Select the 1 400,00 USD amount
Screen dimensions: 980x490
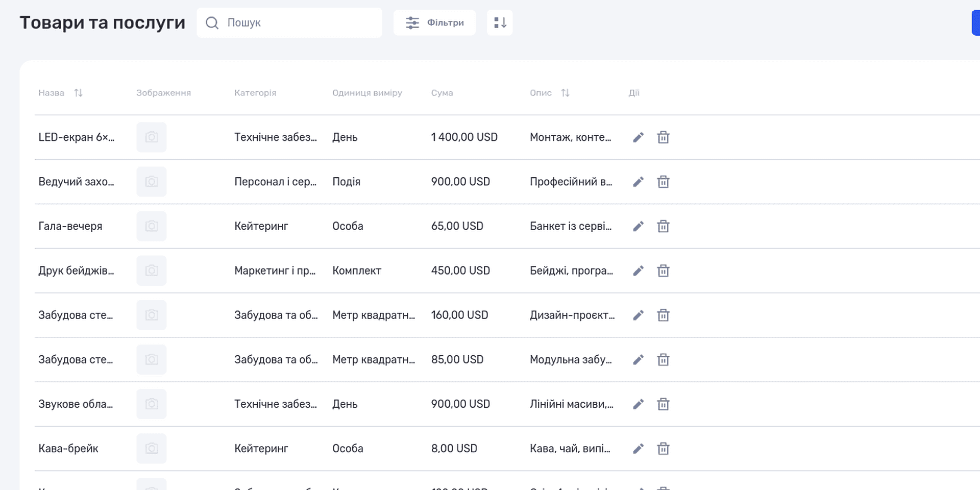pos(464,137)
